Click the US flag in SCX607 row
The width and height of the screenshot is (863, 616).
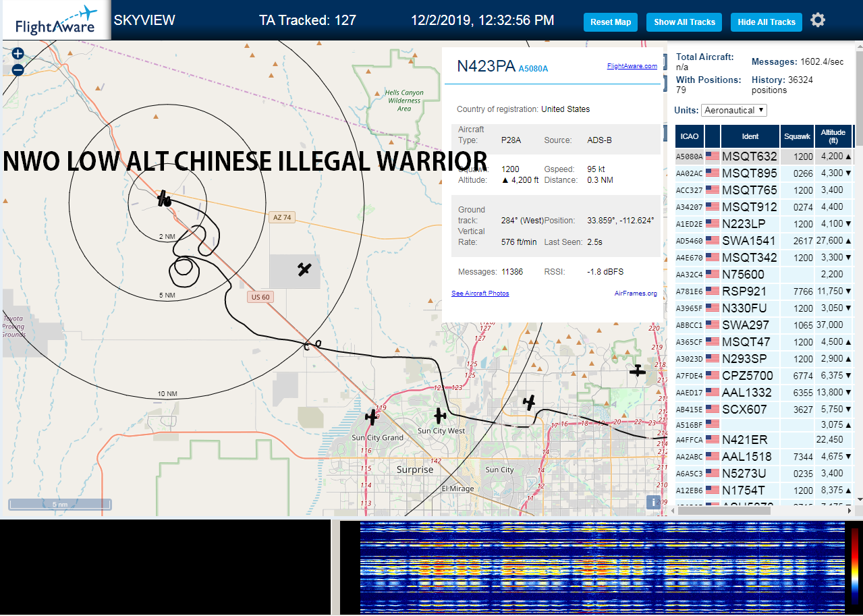tap(713, 409)
